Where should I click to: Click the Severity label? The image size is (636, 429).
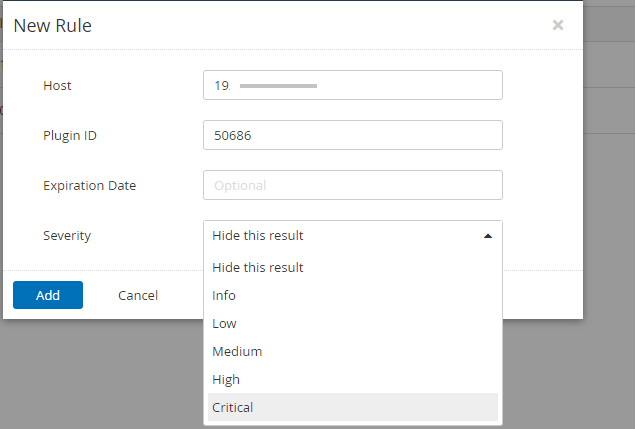pyautogui.click(x=67, y=236)
